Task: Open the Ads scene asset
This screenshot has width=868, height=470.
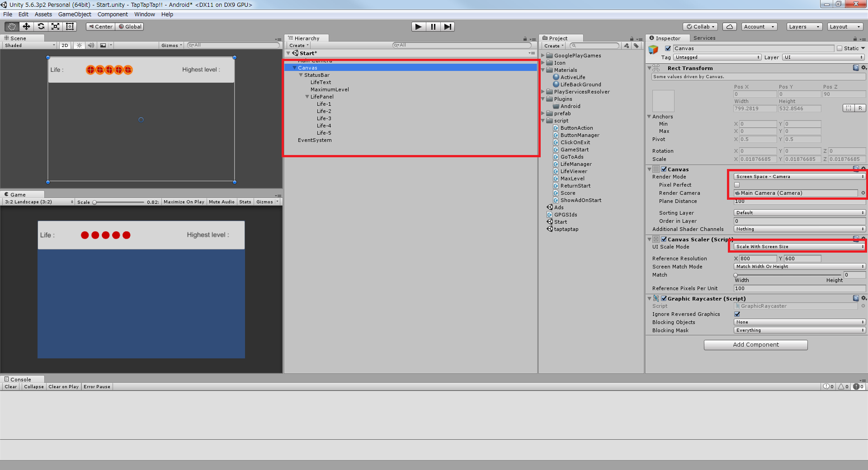Action: click(x=559, y=207)
